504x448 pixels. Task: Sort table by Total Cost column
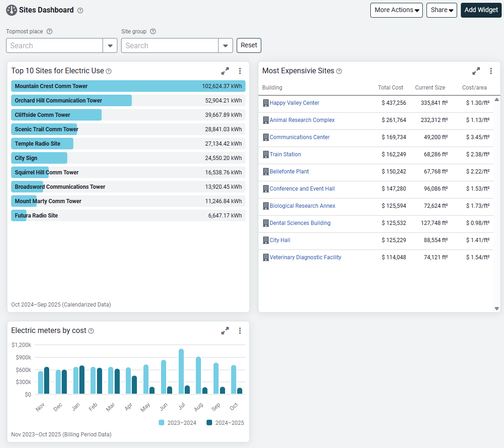coord(390,88)
